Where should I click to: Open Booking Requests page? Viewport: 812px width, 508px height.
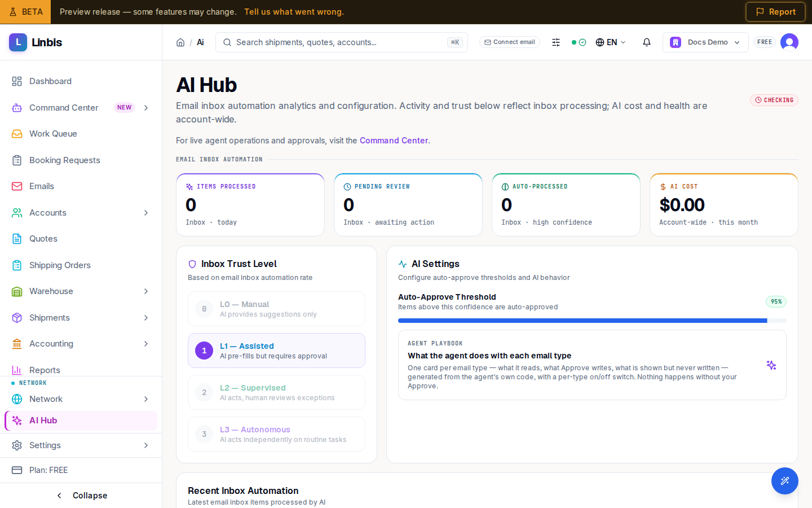tap(81, 160)
